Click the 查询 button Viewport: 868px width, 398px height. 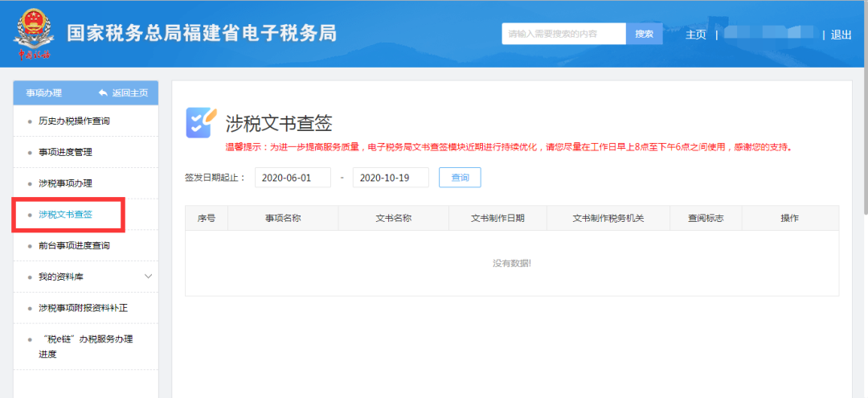click(x=460, y=178)
